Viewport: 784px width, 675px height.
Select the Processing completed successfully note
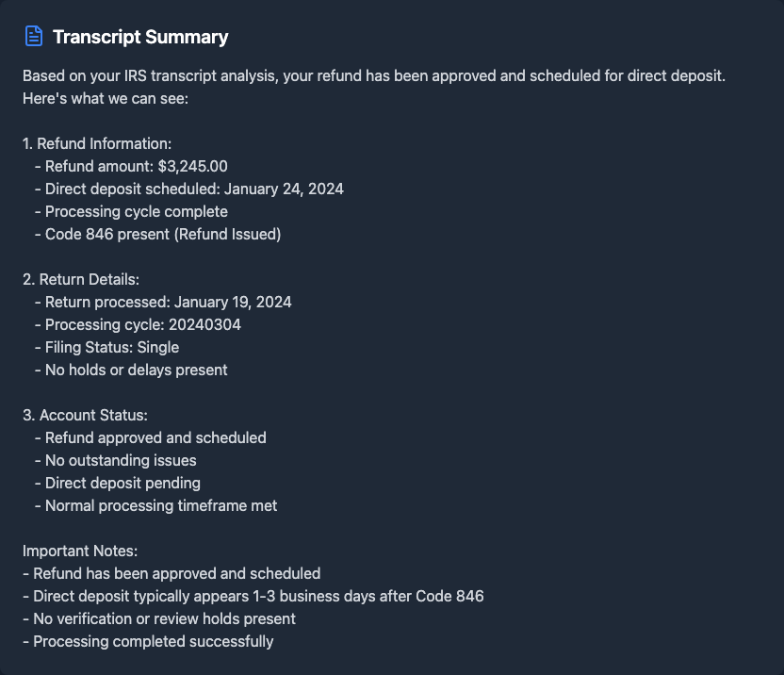[154, 641]
